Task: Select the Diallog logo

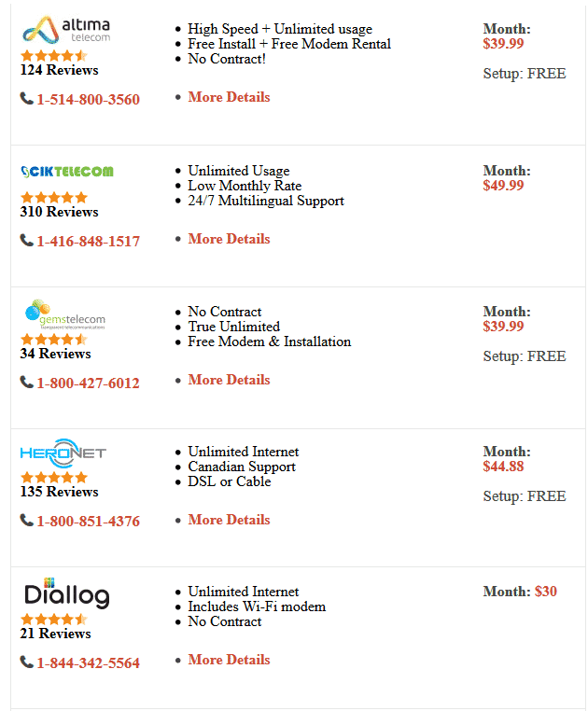Action: pos(66,594)
